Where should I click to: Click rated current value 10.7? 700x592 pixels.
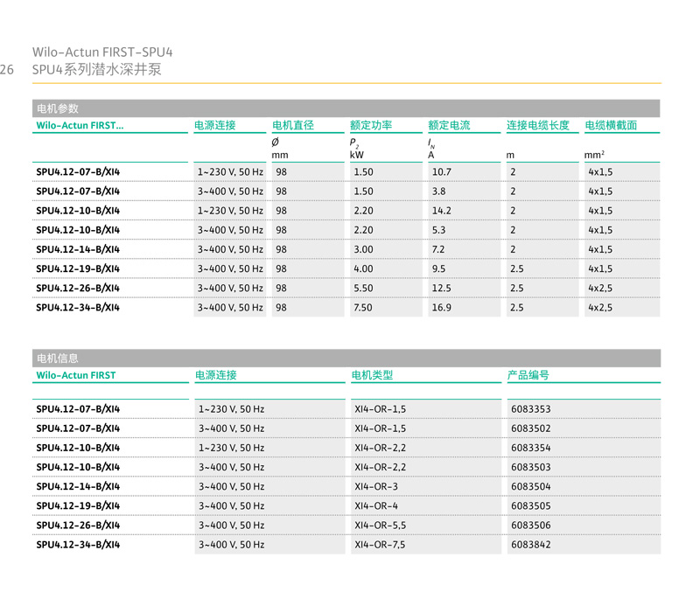click(441, 172)
